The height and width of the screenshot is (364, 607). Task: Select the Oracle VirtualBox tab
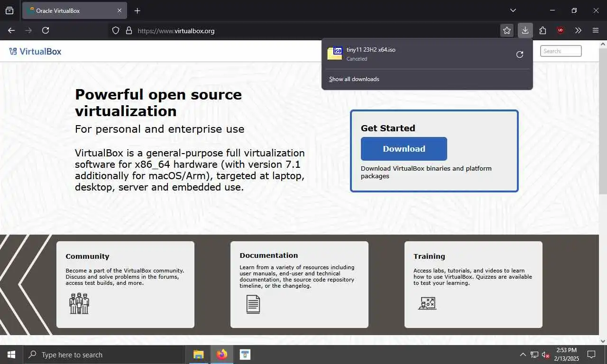[74, 10]
